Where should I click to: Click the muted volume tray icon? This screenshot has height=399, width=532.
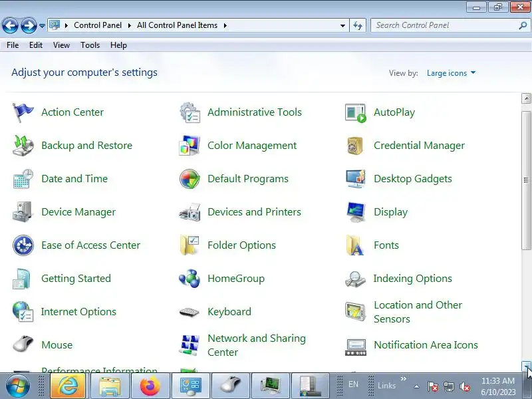[x=464, y=386]
